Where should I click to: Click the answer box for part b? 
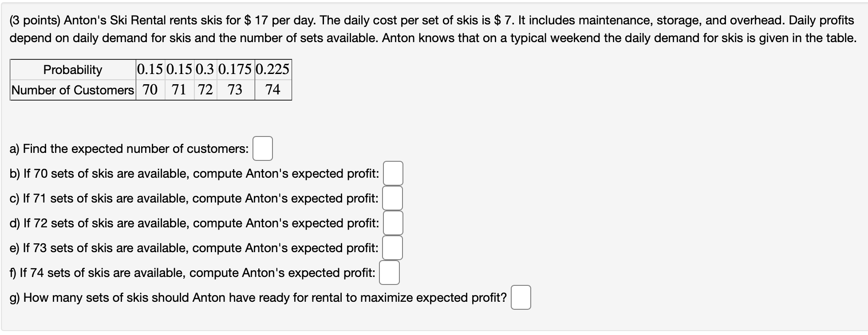click(x=393, y=173)
